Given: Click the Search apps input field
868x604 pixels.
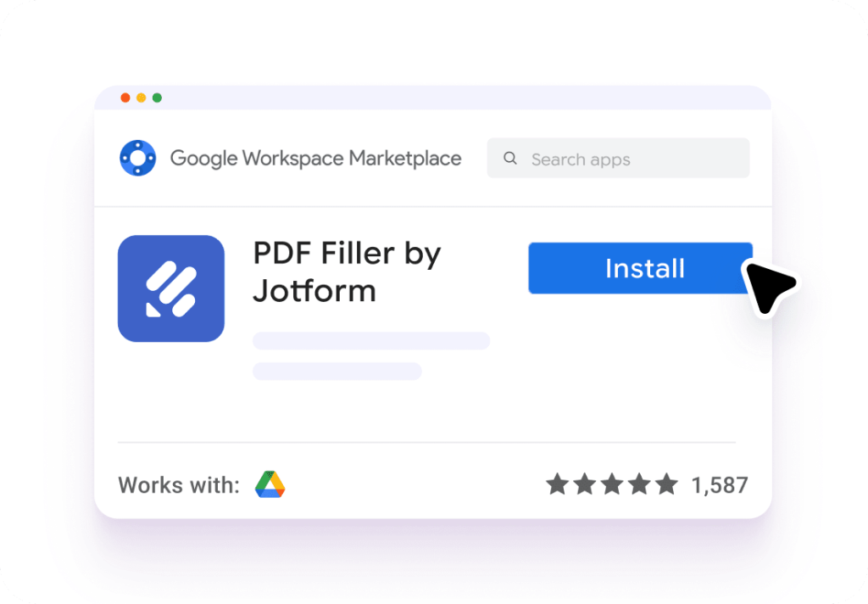Looking at the screenshot, I should (617, 159).
